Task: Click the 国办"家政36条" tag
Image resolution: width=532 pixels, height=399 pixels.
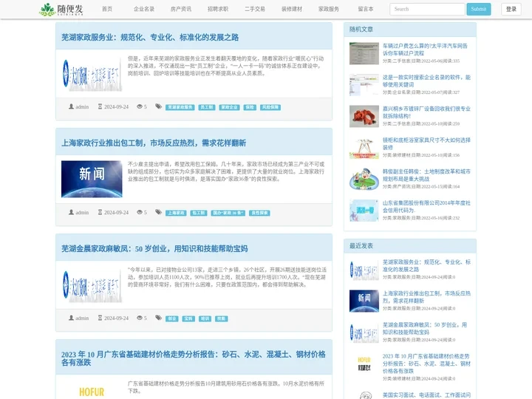Action: click(228, 213)
